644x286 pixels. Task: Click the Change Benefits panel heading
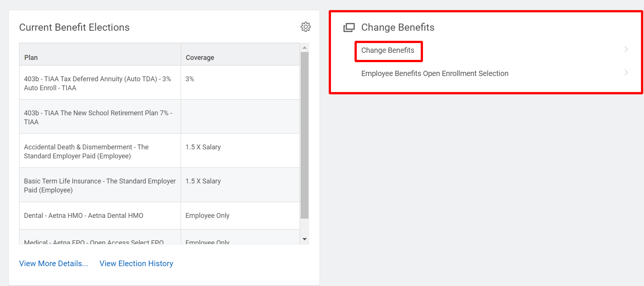398,27
